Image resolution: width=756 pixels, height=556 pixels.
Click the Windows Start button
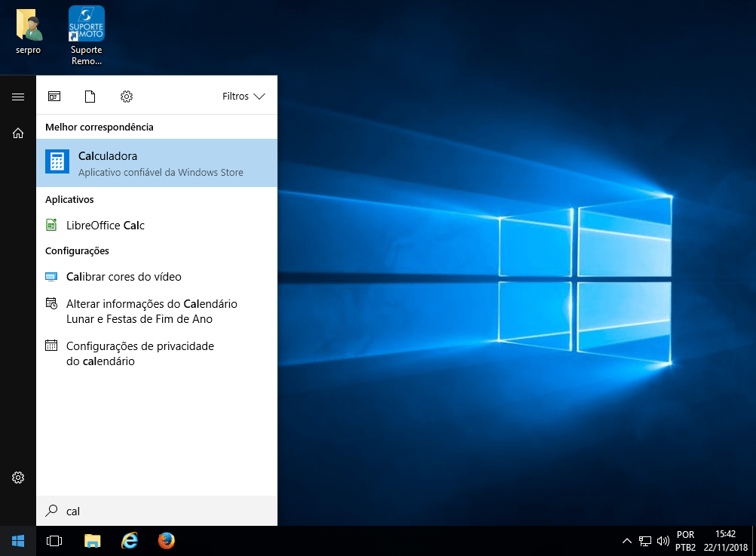(x=18, y=541)
